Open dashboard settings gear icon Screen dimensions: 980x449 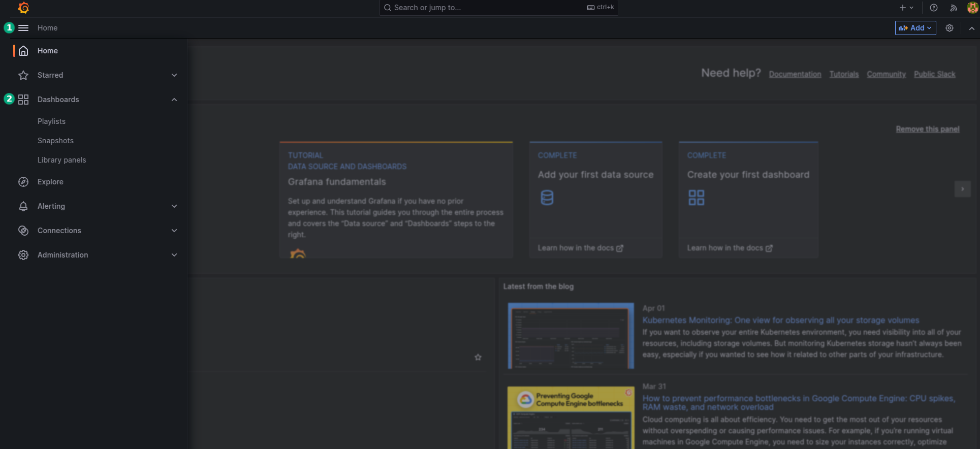[x=950, y=28]
